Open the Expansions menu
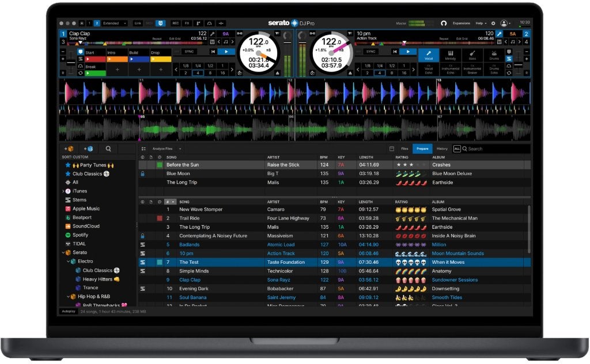Viewport: 590px width, 364px height. tap(462, 23)
